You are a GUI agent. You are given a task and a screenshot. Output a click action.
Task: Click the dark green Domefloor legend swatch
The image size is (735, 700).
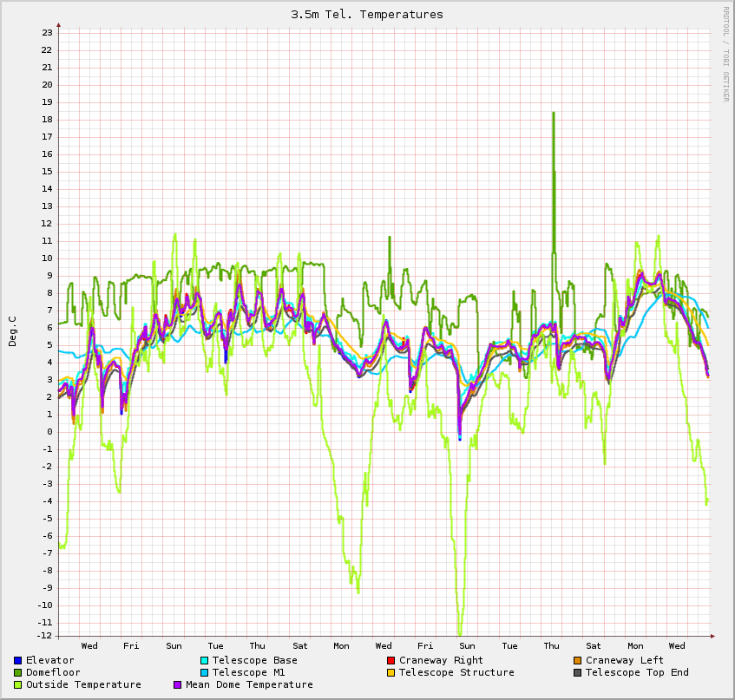(17, 672)
